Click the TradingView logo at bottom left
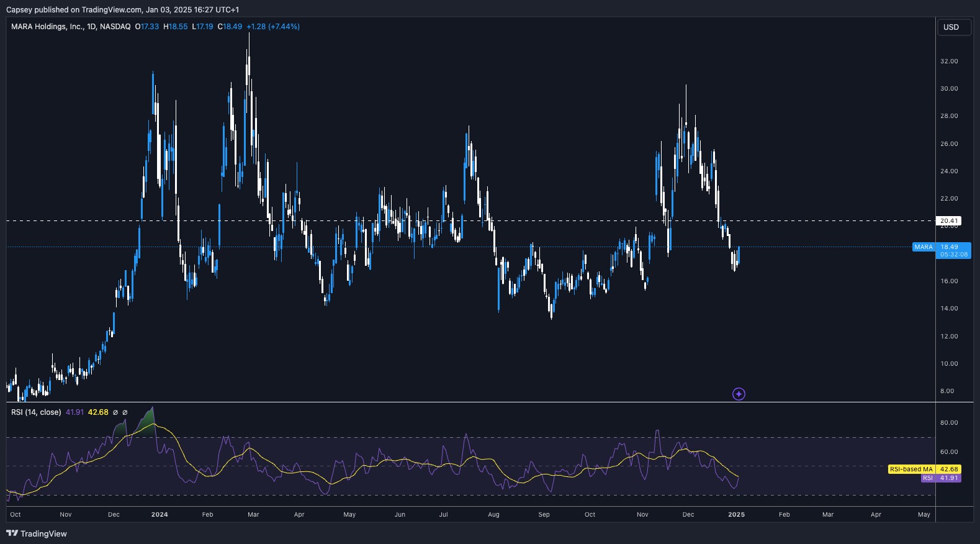This screenshot has width=980, height=544. [x=37, y=533]
